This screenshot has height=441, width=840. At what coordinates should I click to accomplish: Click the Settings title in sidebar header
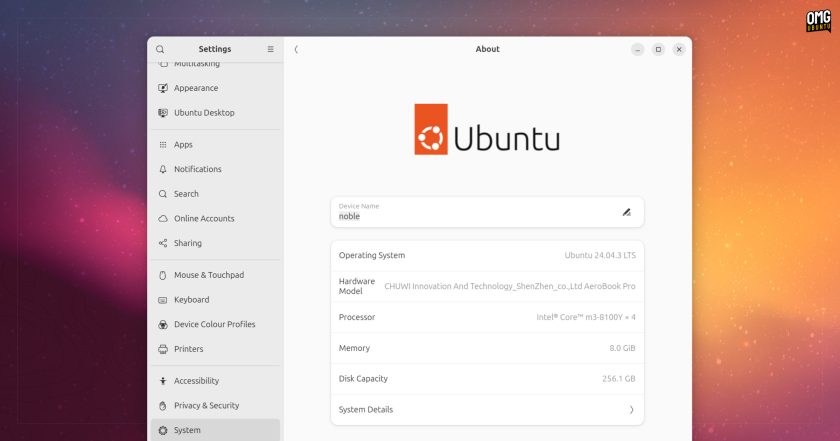(x=215, y=49)
